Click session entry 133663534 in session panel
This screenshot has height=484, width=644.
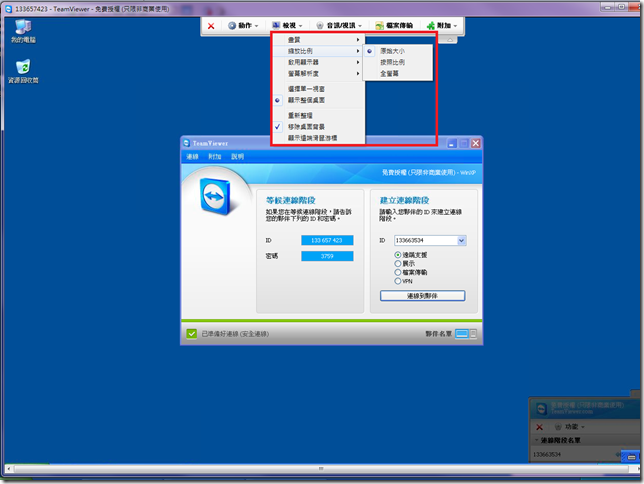point(547,454)
